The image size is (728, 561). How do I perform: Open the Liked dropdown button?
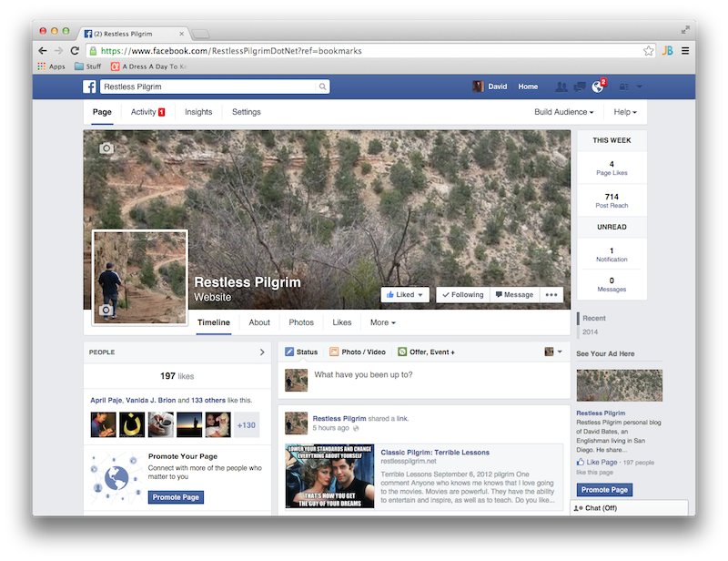pyautogui.click(x=405, y=295)
